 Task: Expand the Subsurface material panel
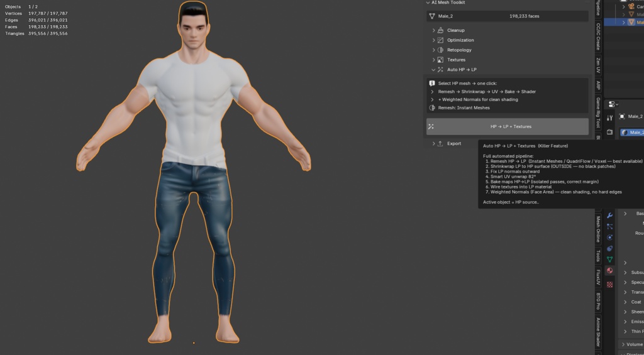click(x=626, y=273)
